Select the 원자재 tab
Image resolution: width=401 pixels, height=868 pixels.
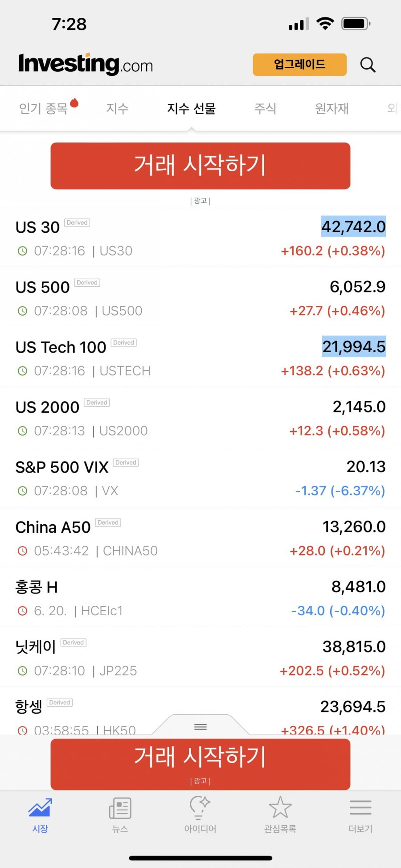point(332,108)
